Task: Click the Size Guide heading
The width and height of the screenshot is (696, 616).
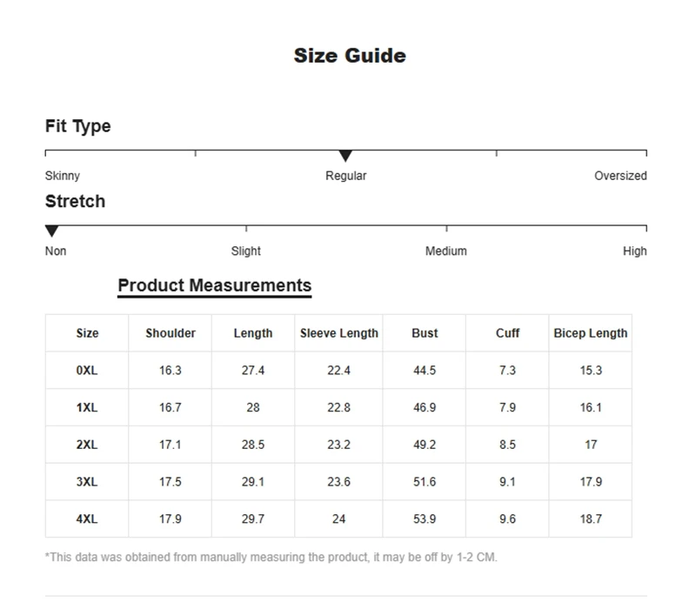Action: (x=349, y=56)
